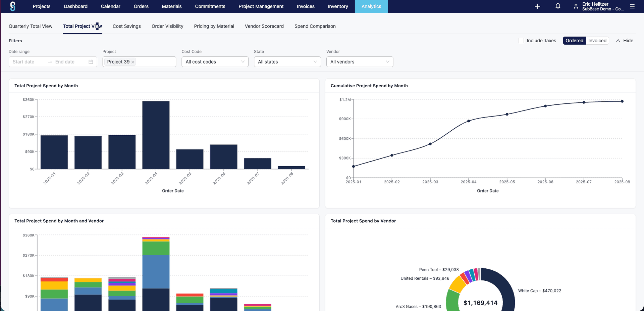
Task: Collapse filters with the Hide chevron
Action: coord(618,41)
